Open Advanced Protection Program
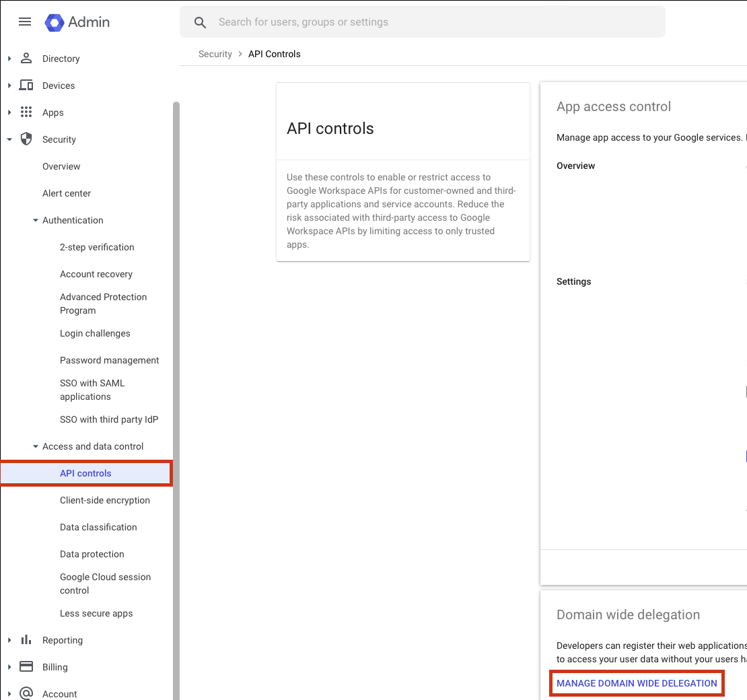Viewport: 747px width, 700px height. point(104,304)
